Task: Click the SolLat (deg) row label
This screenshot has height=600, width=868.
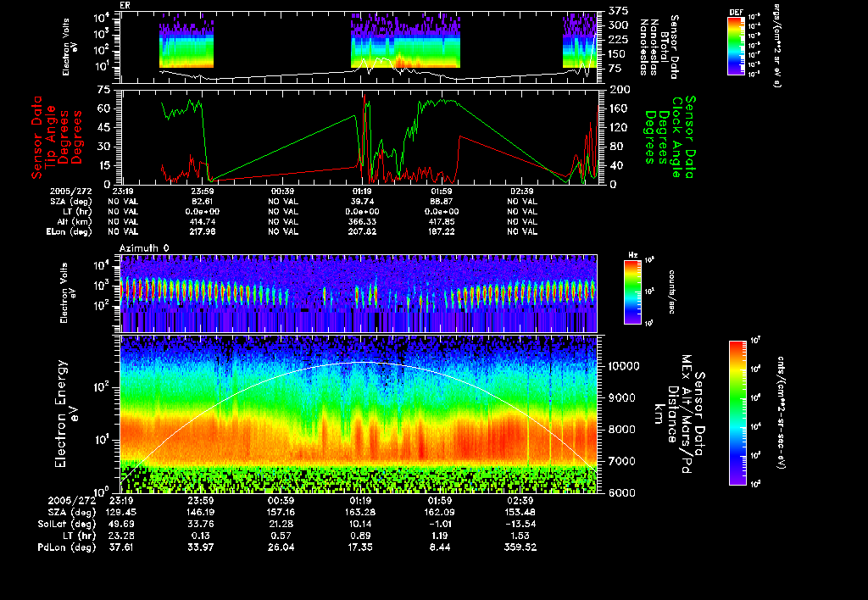Action: point(66,525)
